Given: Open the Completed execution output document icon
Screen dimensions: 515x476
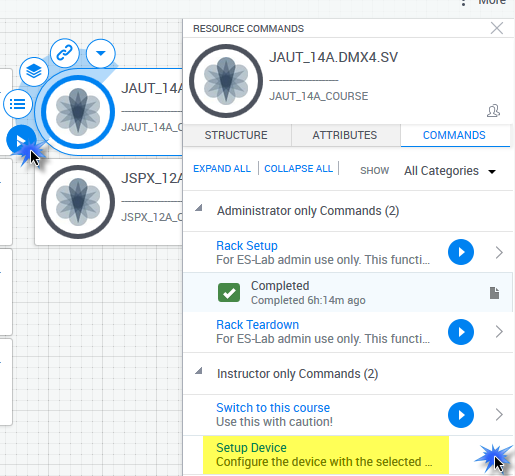Looking at the screenshot, I should coord(495,293).
